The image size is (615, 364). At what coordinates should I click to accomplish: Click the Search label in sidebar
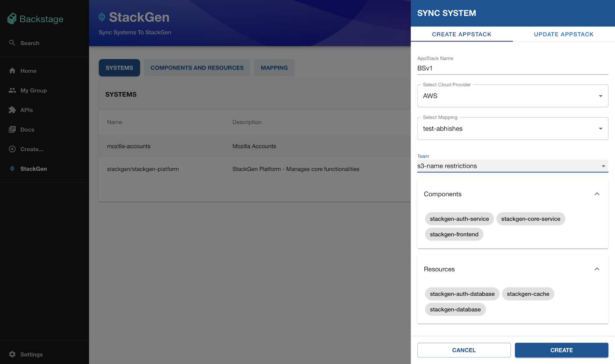pos(30,43)
